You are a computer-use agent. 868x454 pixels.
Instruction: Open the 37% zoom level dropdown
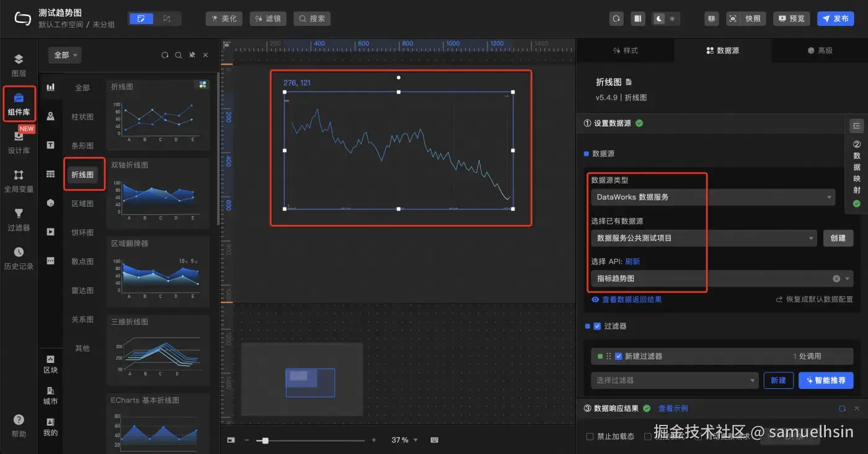(x=404, y=440)
